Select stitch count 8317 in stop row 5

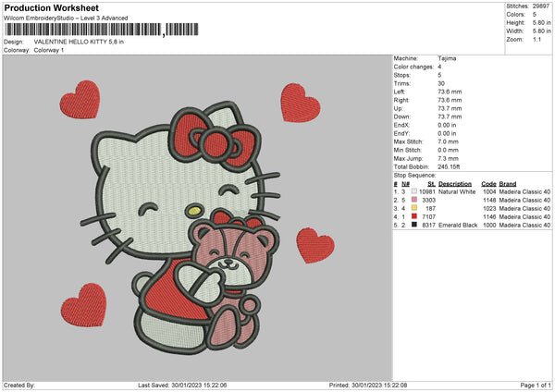(x=429, y=225)
